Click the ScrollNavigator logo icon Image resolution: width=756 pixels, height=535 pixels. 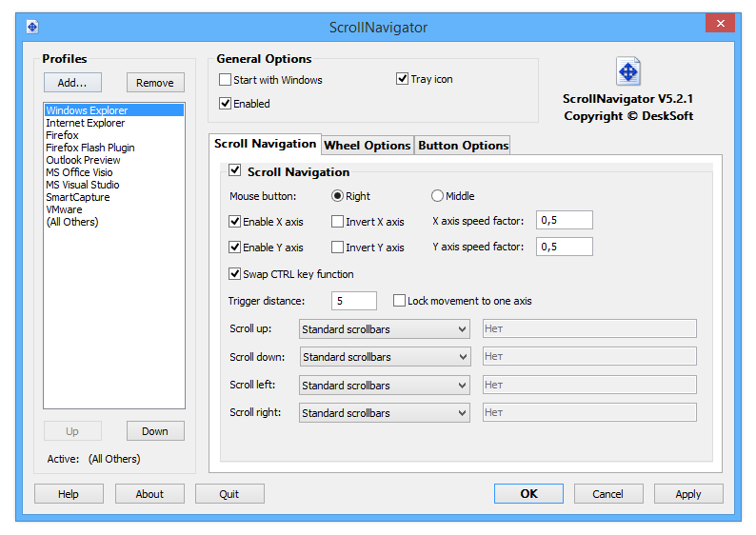point(628,72)
